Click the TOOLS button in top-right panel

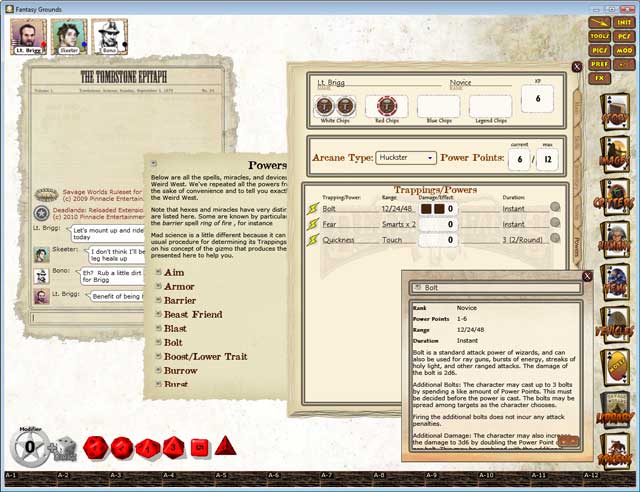599,35
